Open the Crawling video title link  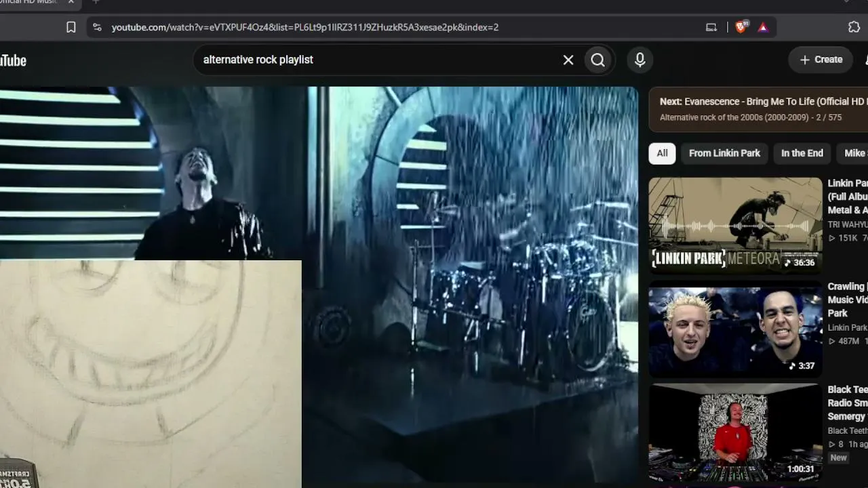click(848, 300)
